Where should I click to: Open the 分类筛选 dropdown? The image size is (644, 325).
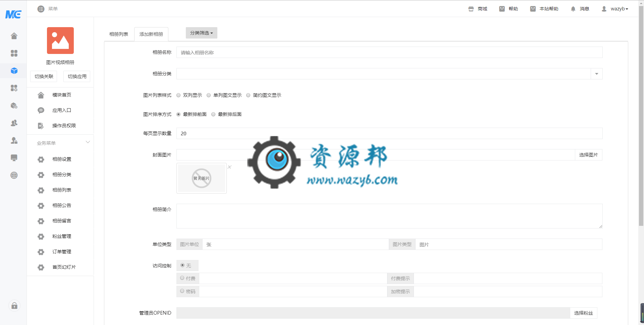[202, 33]
